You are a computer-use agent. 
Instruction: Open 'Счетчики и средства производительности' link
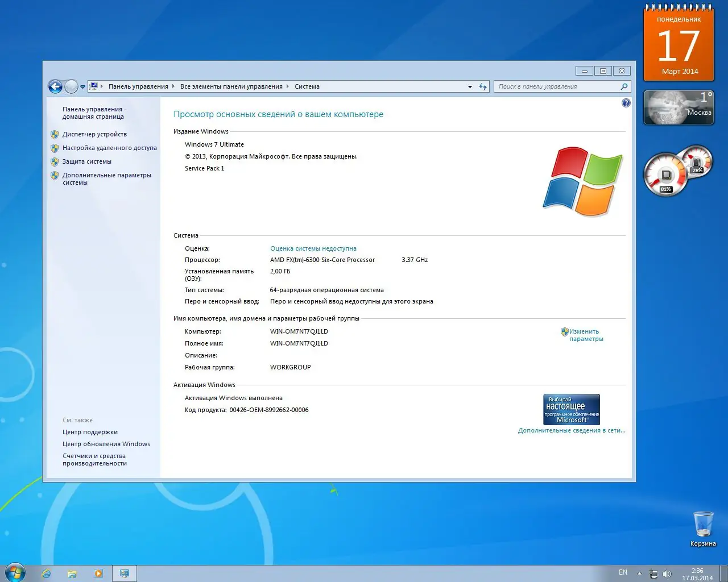click(x=94, y=459)
